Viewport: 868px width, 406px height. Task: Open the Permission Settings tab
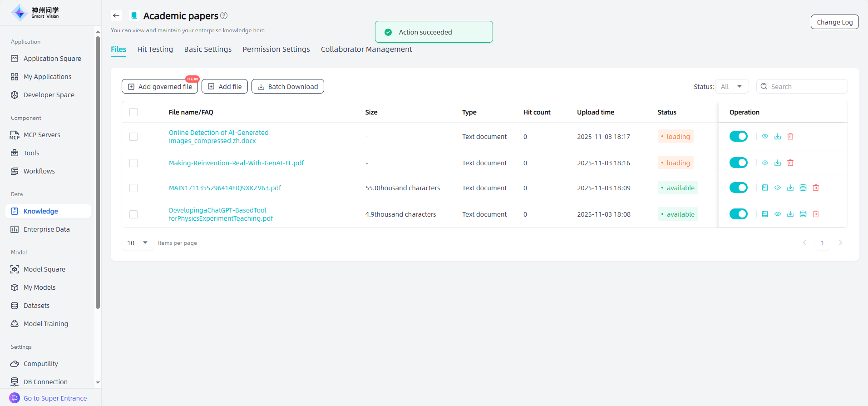[276, 49]
